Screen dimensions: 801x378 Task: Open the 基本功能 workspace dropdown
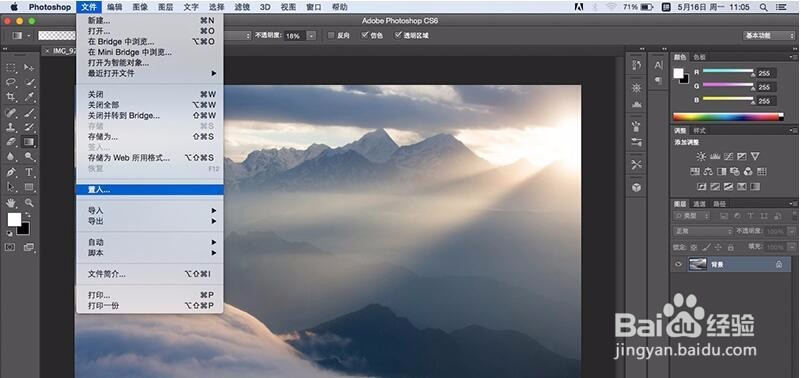pos(769,36)
